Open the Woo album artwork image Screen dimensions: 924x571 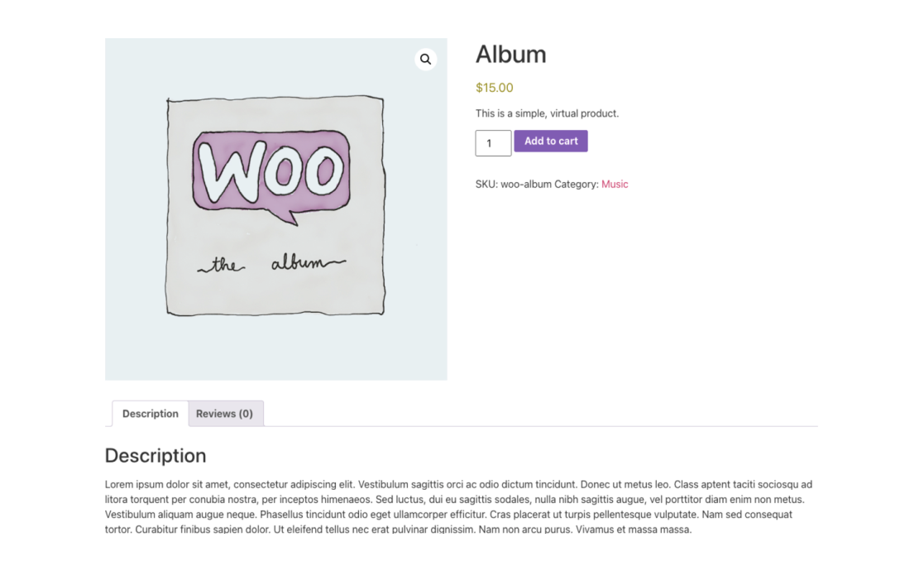(275, 209)
